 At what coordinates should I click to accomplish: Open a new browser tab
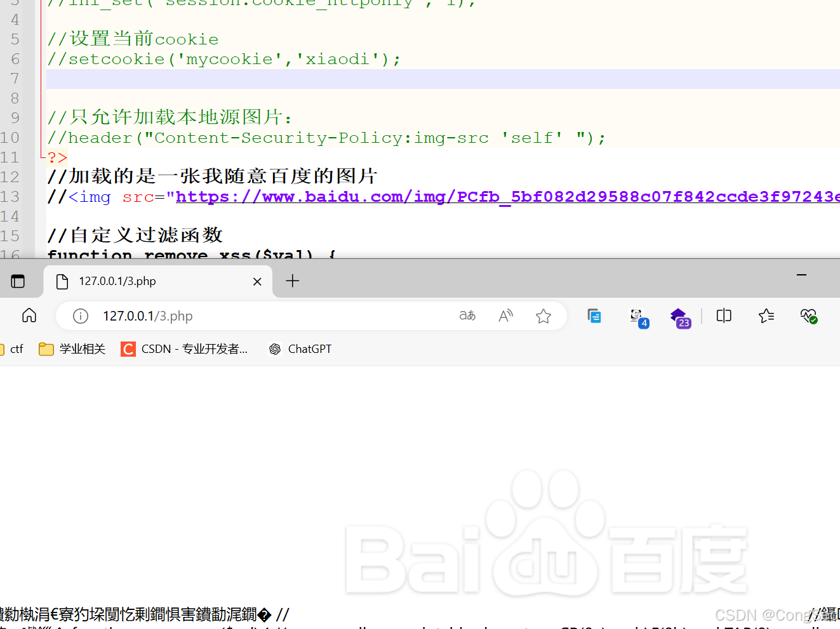pos(292,281)
